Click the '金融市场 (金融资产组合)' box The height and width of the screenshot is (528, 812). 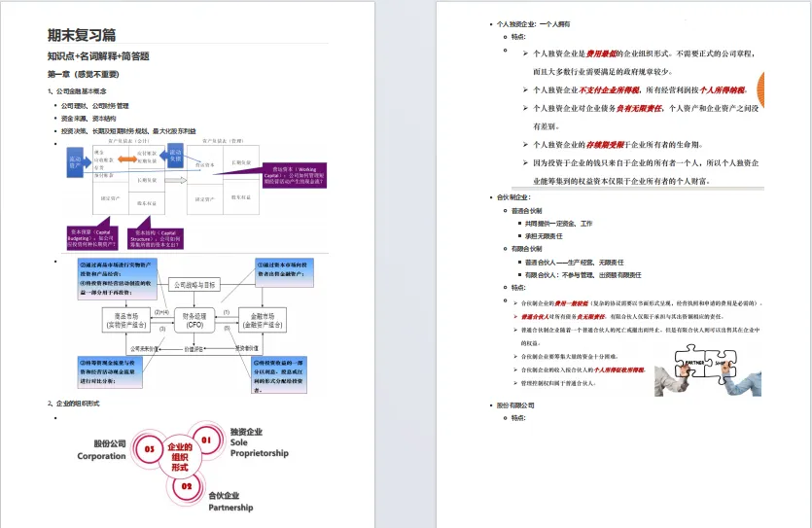[262, 320]
